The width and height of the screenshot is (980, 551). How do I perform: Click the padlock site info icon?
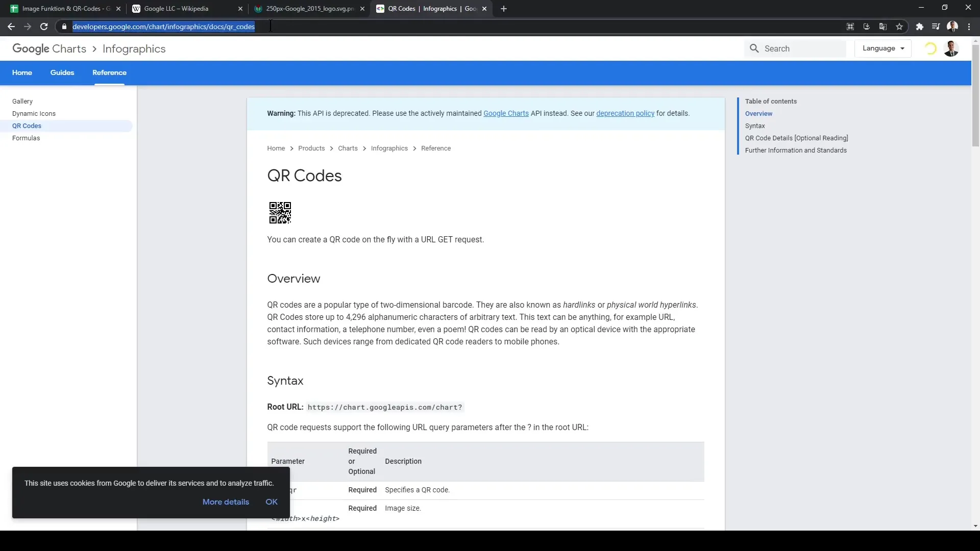[64, 27]
